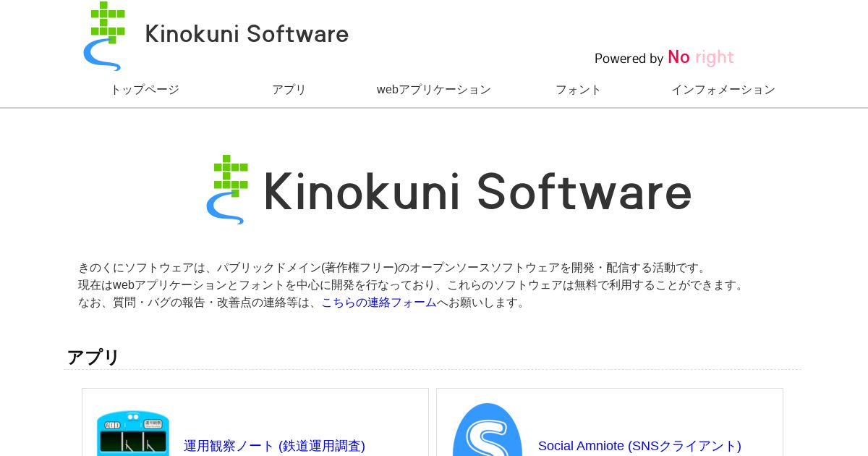Open 運用観察ノート (鉄道運用調査) link
This screenshot has height=456, width=868.
[274, 446]
